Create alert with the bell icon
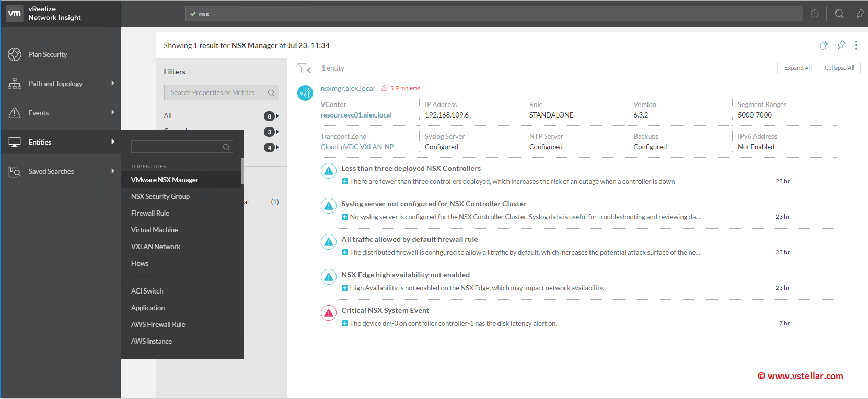The width and height of the screenshot is (868, 399). (x=824, y=45)
